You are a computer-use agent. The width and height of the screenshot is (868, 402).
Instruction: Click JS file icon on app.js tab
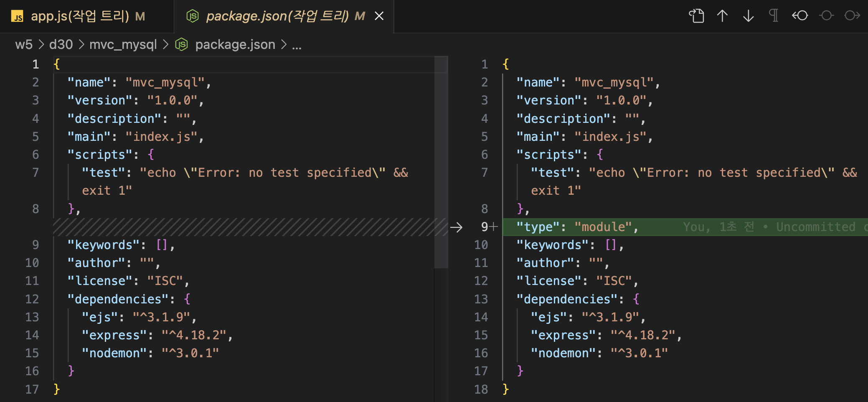tap(17, 17)
